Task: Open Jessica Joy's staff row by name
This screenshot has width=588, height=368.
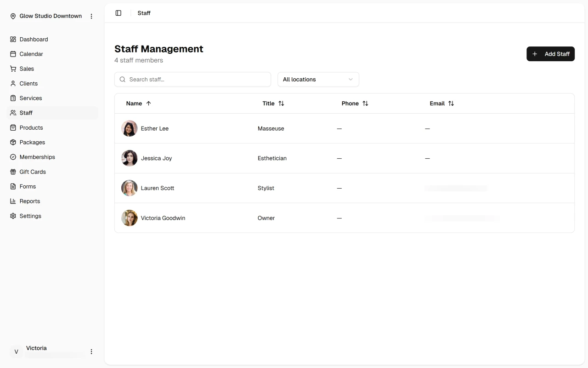Action: (x=156, y=158)
